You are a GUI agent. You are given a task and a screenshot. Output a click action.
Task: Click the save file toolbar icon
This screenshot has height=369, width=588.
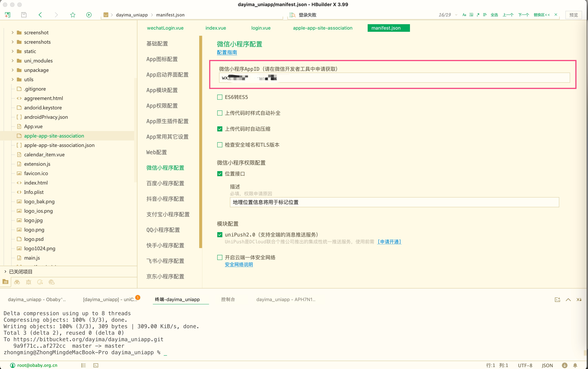[x=24, y=15]
